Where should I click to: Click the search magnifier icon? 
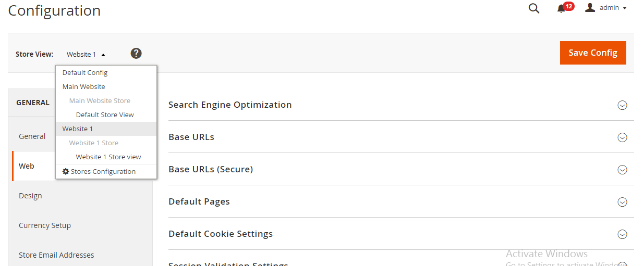534,8
